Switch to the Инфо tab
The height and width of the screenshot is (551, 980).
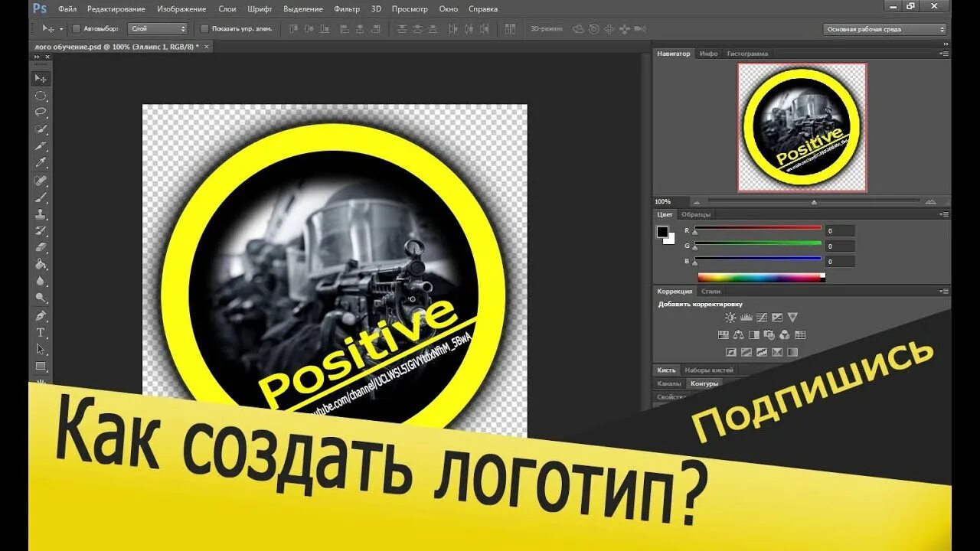tap(708, 54)
